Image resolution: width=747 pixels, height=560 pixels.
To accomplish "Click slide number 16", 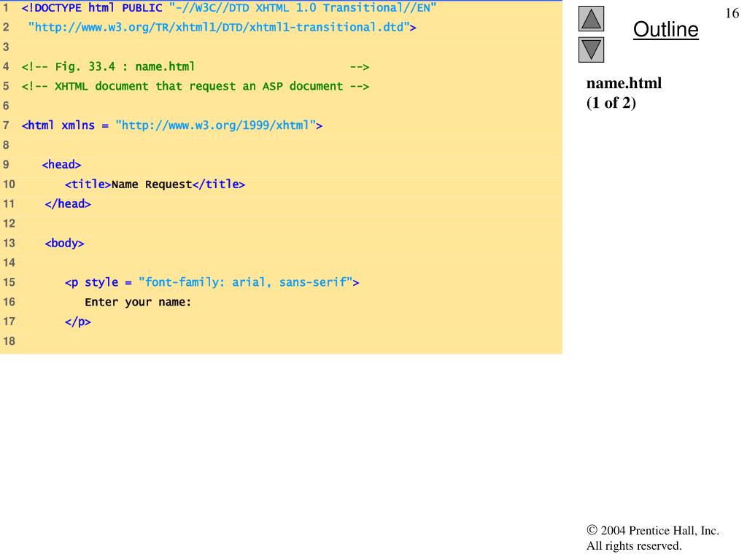I will click(x=732, y=13).
